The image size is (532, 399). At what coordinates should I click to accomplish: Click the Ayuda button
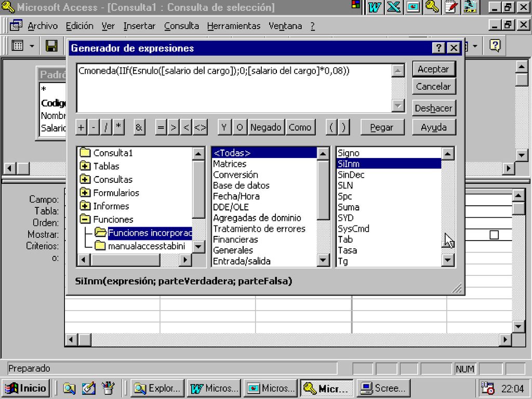pos(434,128)
